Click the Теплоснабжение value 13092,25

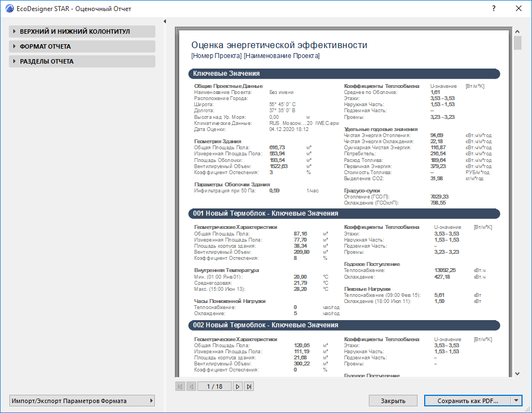tap(445, 270)
